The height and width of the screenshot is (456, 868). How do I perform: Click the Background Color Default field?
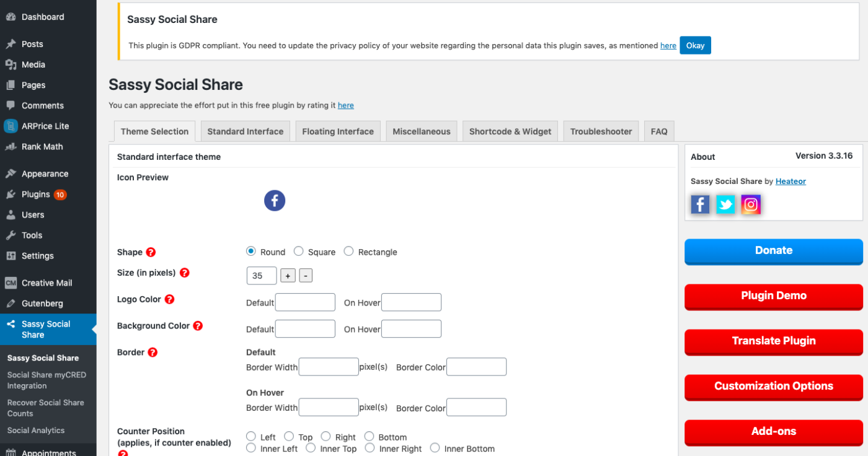tap(305, 329)
